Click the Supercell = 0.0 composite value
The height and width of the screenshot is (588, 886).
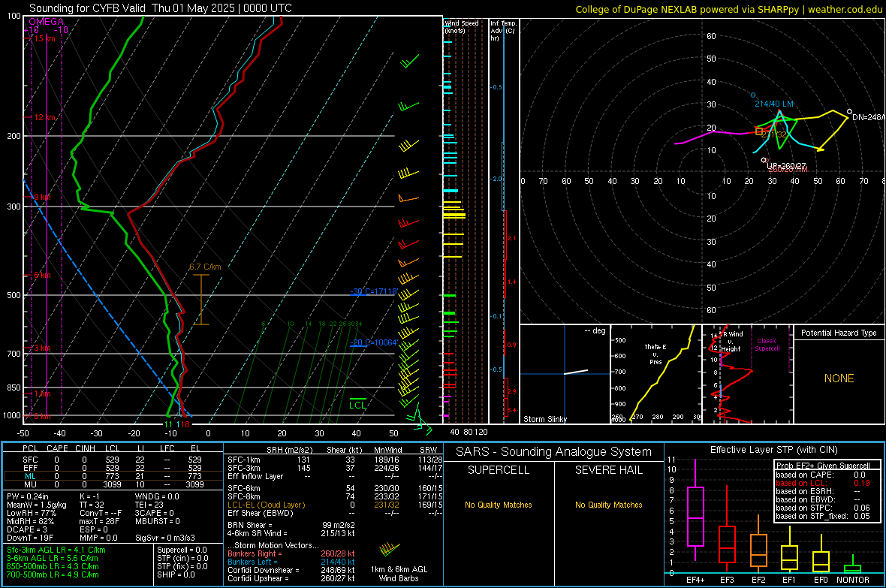(x=182, y=550)
